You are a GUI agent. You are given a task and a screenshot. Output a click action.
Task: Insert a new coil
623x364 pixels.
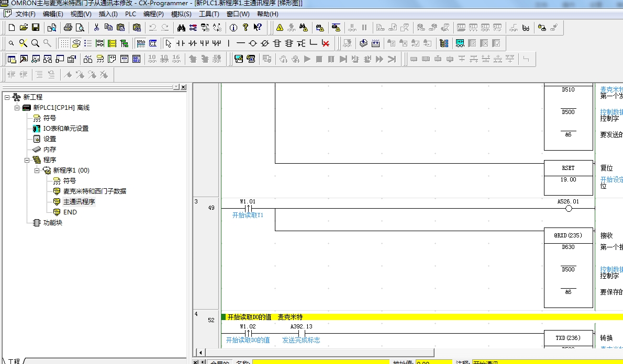pos(253,43)
